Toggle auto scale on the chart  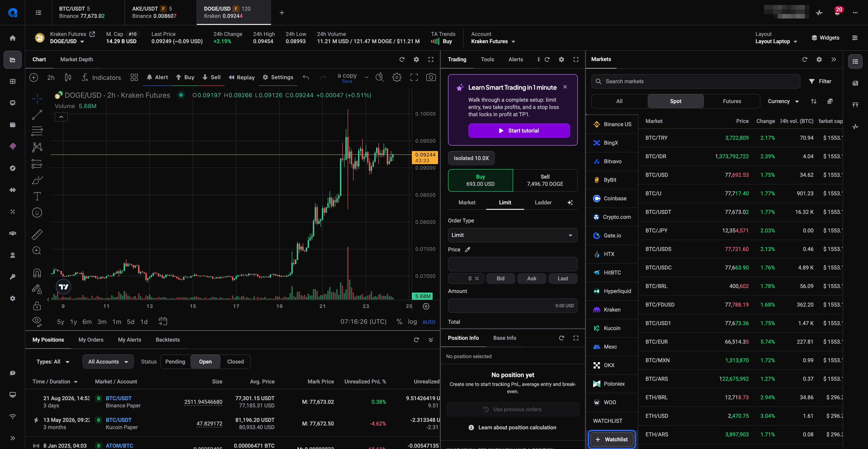[429, 321]
